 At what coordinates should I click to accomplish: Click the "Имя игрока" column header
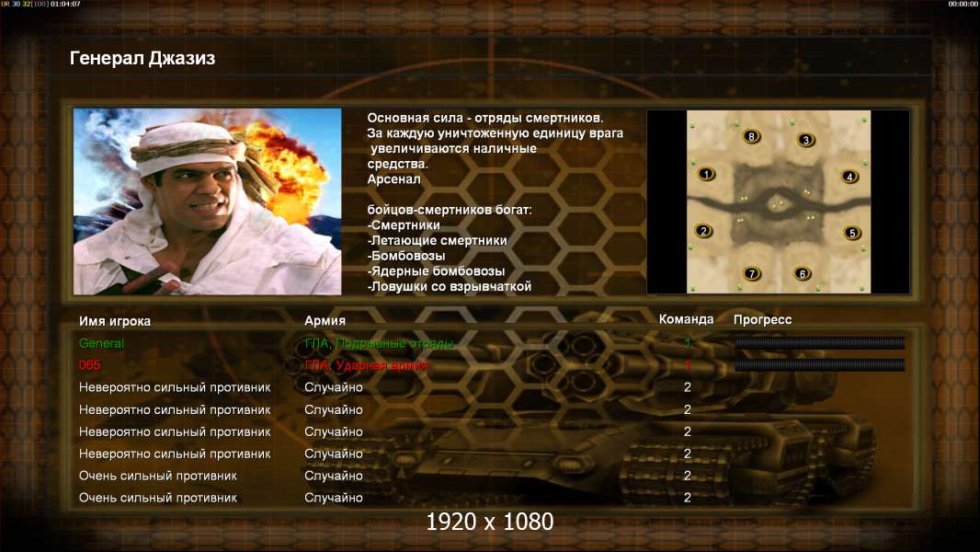pyautogui.click(x=114, y=321)
